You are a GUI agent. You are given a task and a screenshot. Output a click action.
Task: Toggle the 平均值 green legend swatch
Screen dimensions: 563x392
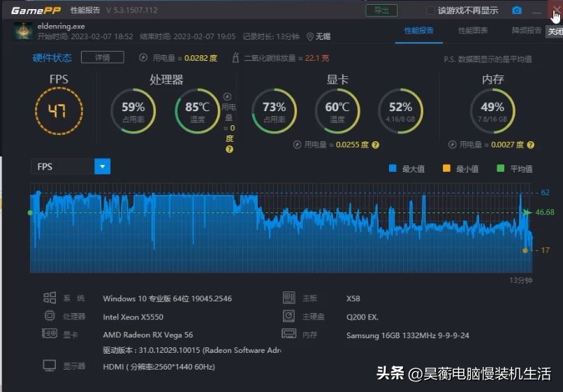(x=500, y=168)
